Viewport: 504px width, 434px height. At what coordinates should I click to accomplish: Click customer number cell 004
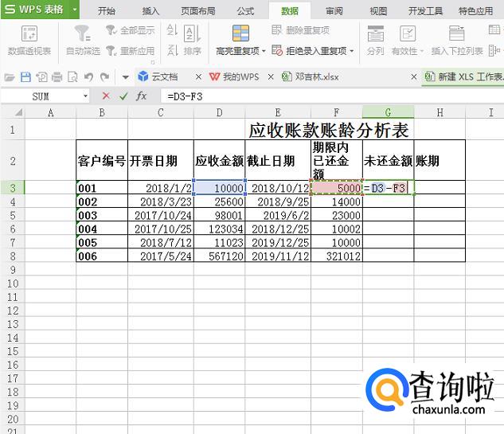(102, 229)
